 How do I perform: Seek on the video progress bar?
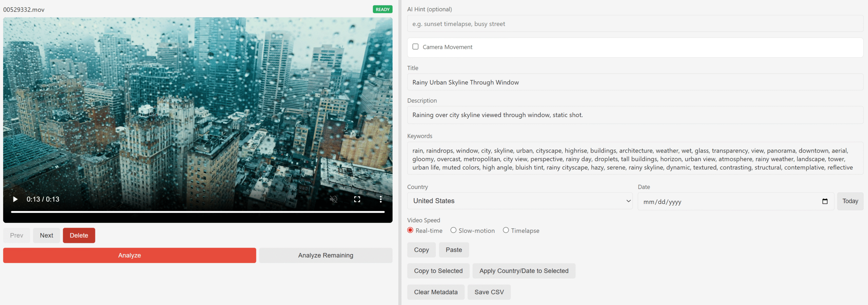click(198, 212)
